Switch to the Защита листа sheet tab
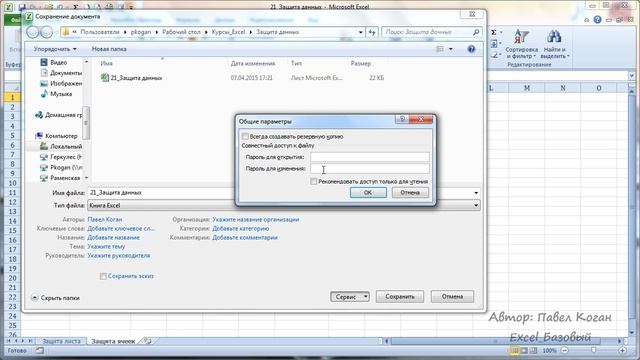Screen dimensions: 640x360 61,341
